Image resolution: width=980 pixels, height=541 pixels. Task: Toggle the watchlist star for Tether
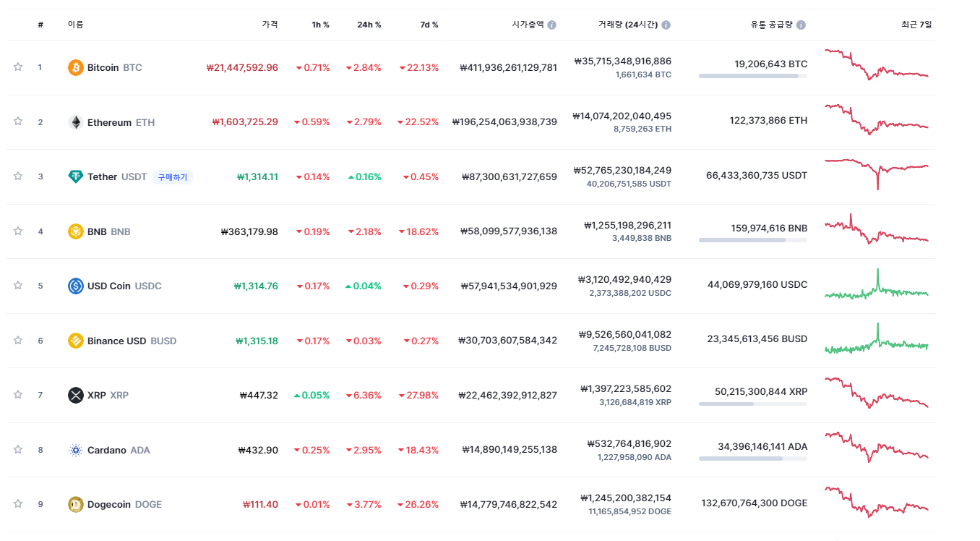[x=18, y=176]
